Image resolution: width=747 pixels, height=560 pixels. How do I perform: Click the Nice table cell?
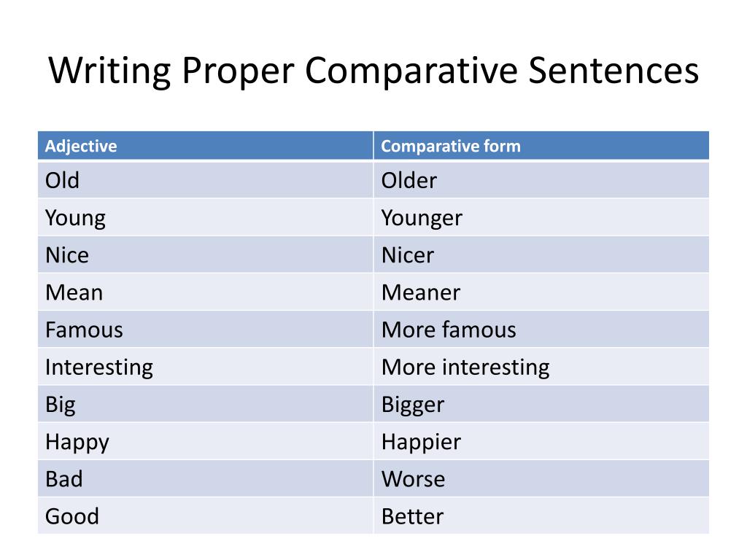point(205,254)
